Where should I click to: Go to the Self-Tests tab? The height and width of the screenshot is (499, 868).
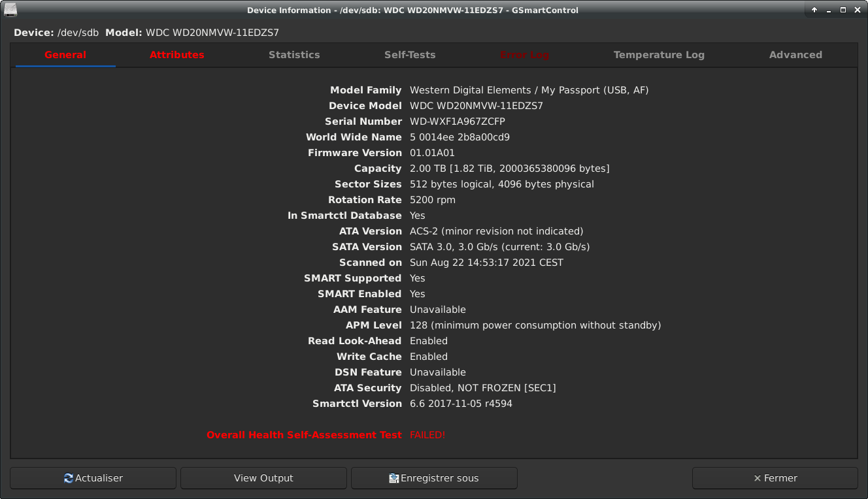[410, 55]
